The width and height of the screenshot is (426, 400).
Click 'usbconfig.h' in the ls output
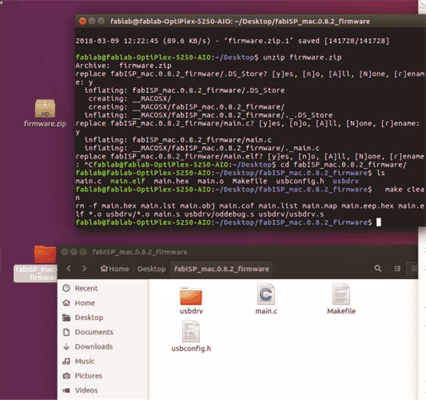(x=300, y=181)
